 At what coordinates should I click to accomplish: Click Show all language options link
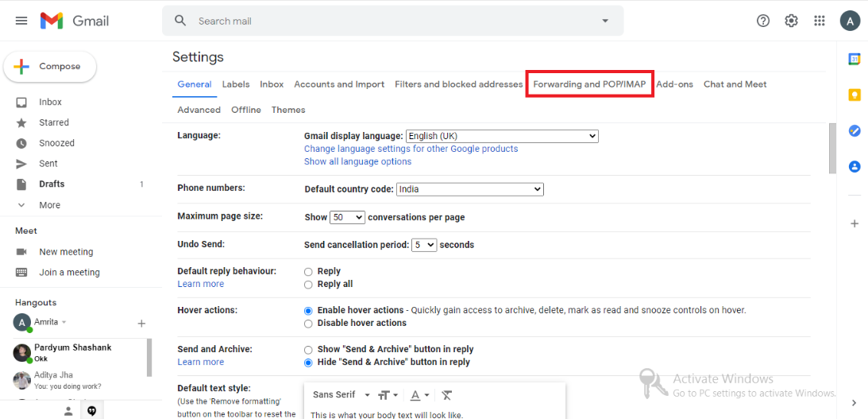tap(357, 161)
